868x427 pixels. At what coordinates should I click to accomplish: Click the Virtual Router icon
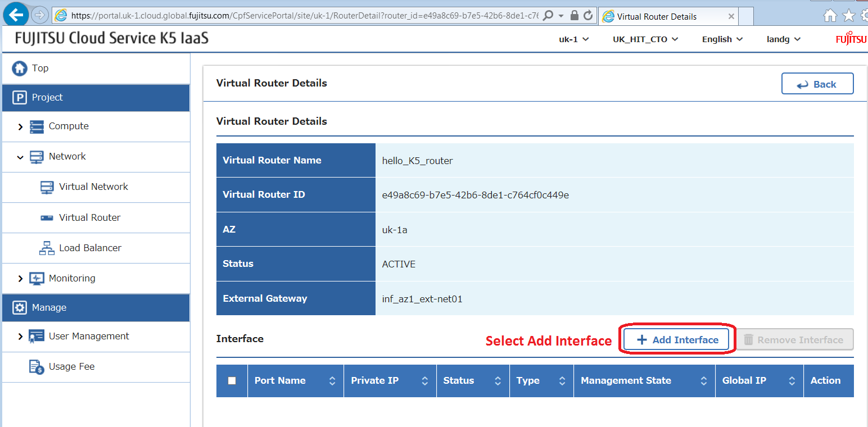tap(47, 217)
